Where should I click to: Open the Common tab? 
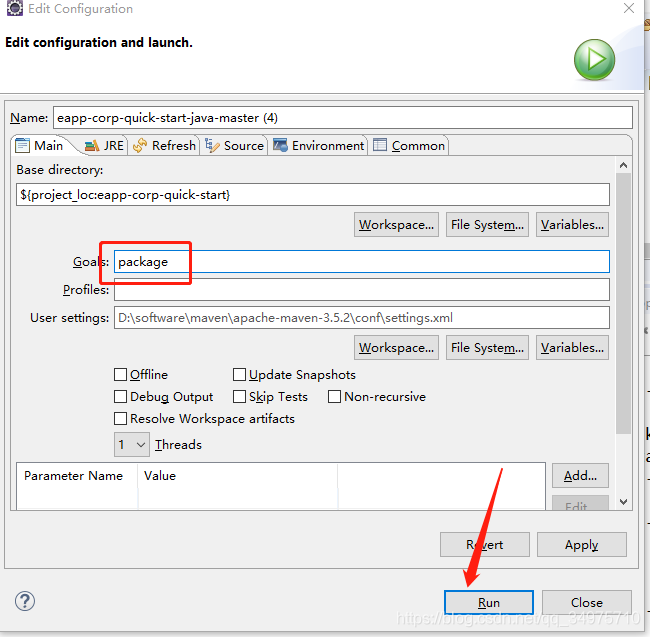point(409,145)
